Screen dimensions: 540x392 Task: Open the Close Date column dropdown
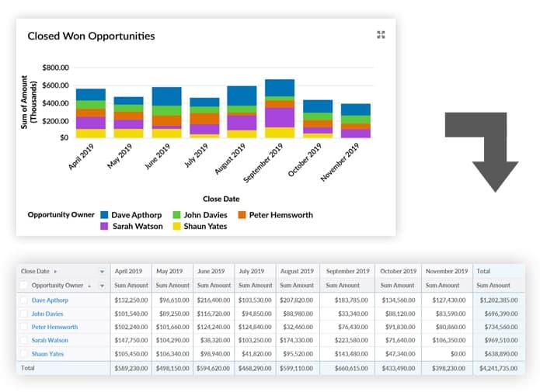[x=102, y=272]
